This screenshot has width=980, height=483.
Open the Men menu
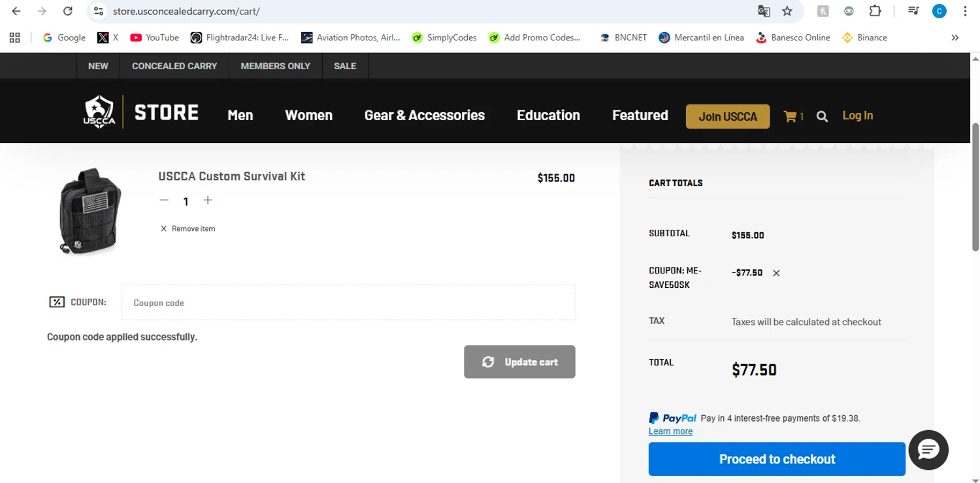click(240, 116)
